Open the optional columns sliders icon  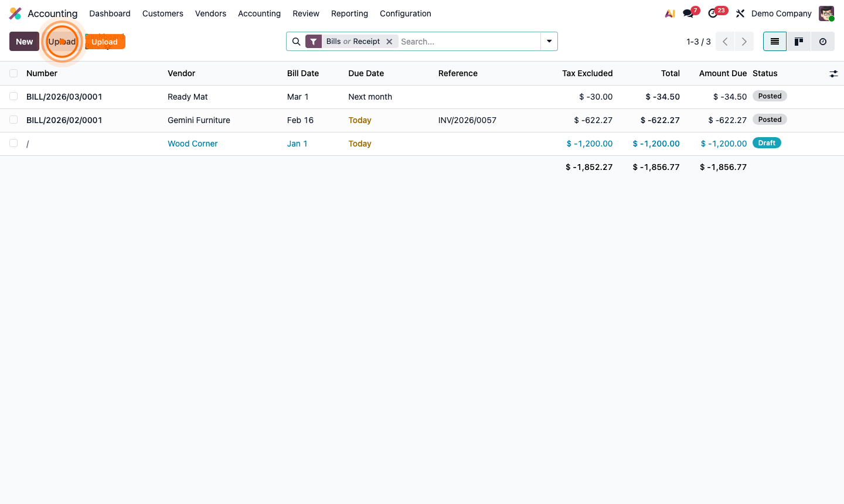coord(833,73)
